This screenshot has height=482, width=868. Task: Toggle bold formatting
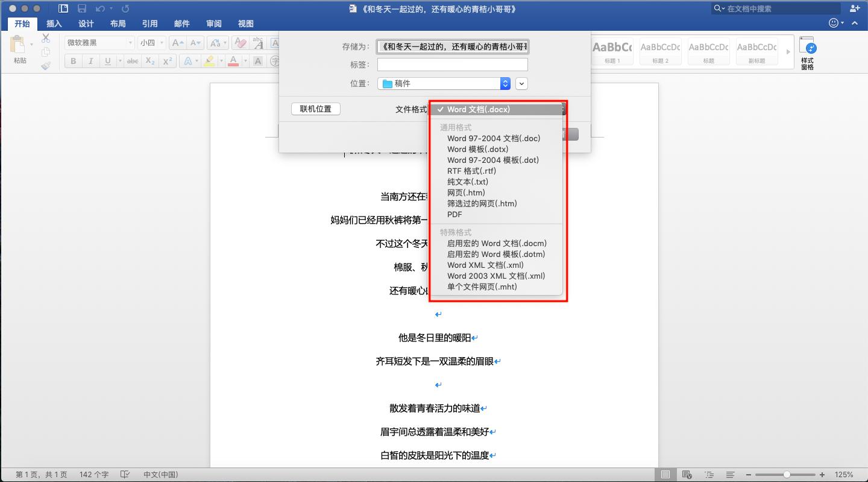(72, 60)
